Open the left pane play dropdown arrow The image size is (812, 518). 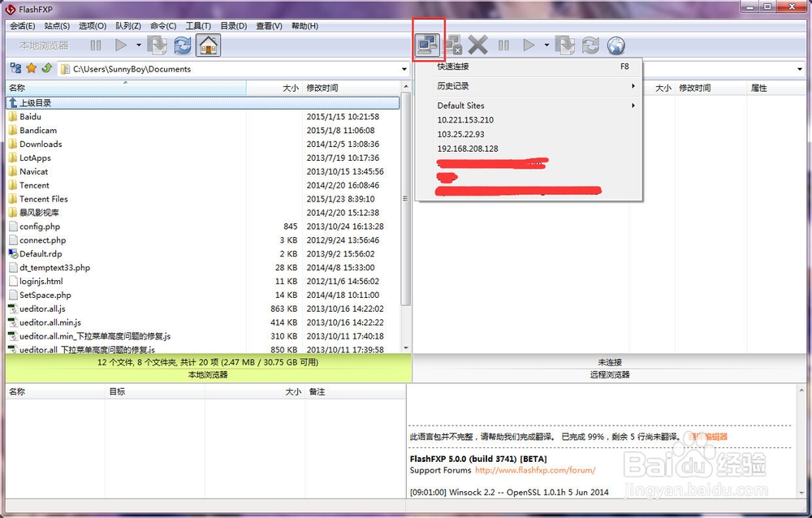(x=138, y=45)
